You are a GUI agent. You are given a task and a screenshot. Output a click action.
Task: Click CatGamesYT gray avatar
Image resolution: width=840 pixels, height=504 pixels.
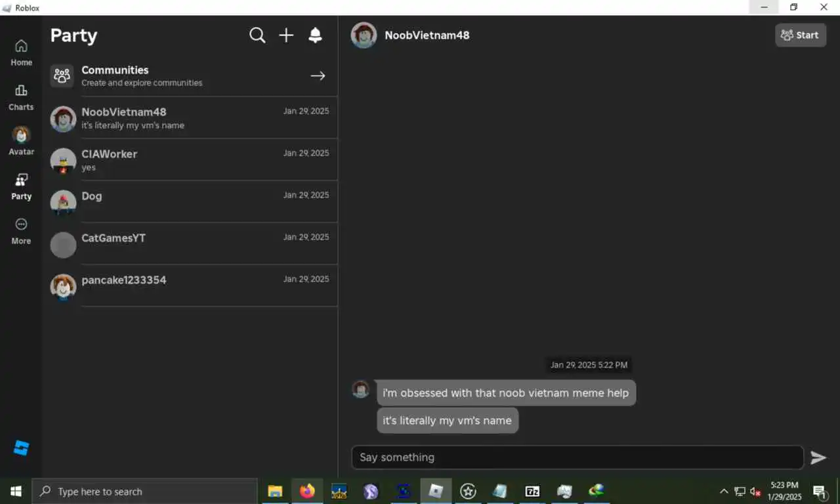coord(63,245)
